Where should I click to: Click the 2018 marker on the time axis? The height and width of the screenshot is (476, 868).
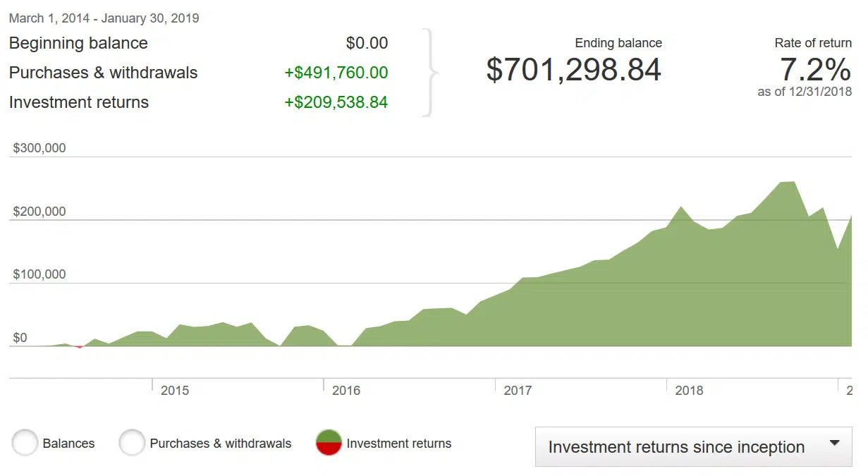pos(689,390)
